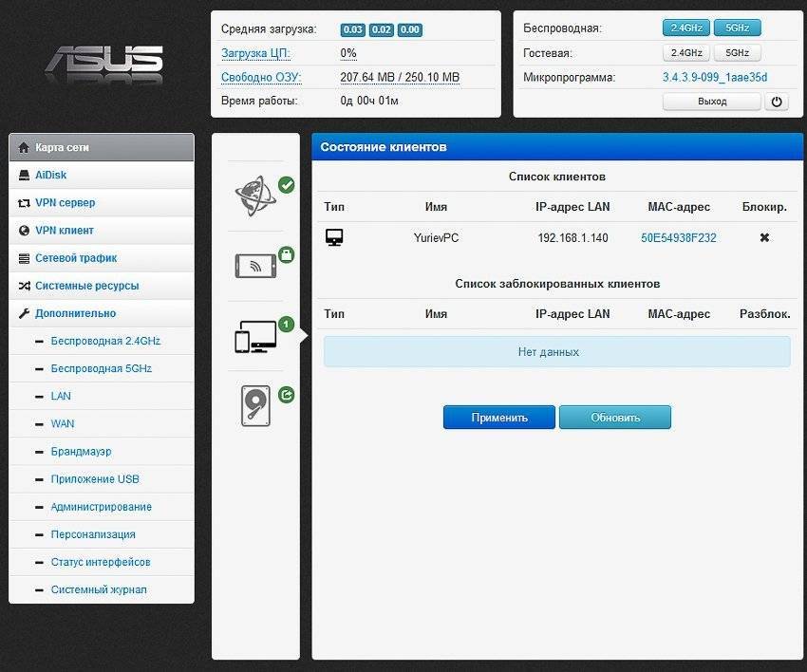This screenshot has height=672, width=807.
Task: Toggle the guest 2.4GHz network
Action: click(x=686, y=52)
